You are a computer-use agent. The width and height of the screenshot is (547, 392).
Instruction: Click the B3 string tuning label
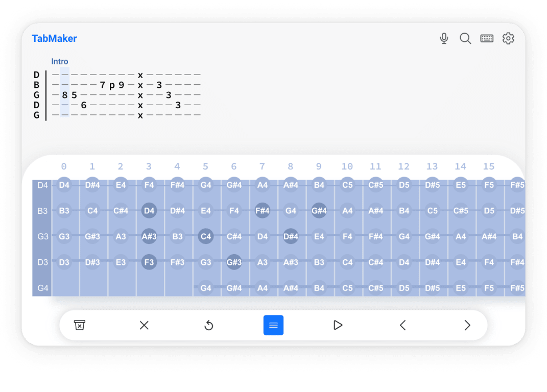tap(42, 211)
